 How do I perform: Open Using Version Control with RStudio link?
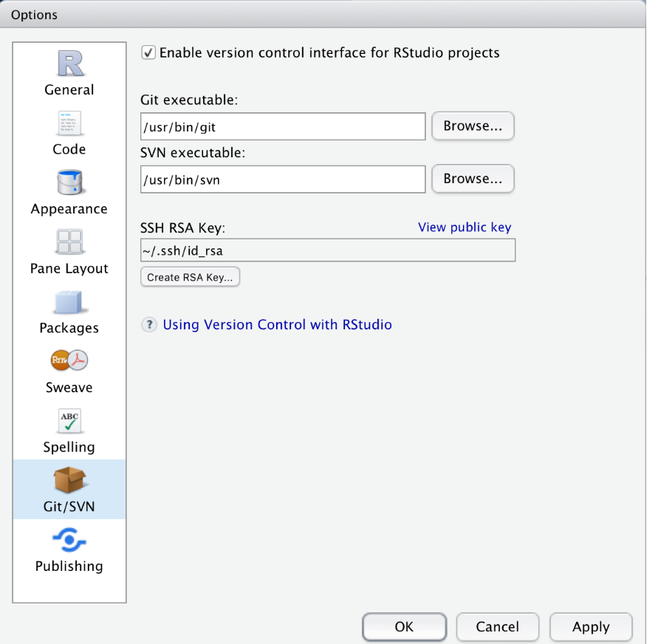[x=277, y=325]
